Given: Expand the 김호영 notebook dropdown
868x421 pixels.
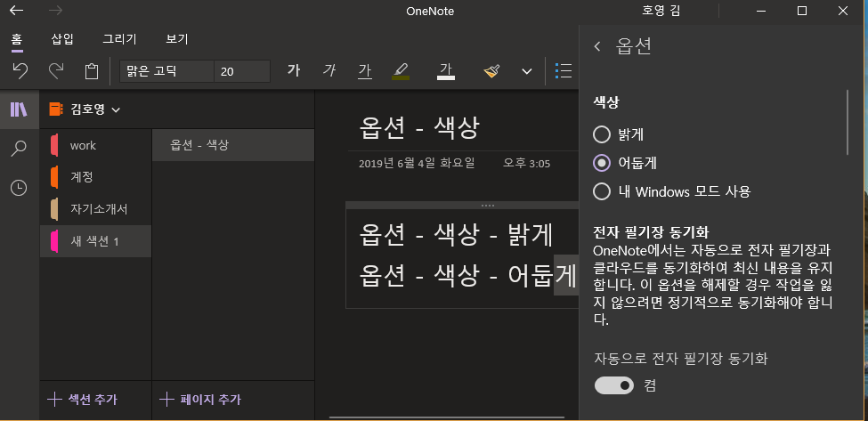Looking at the screenshot, I should (116, 110).
